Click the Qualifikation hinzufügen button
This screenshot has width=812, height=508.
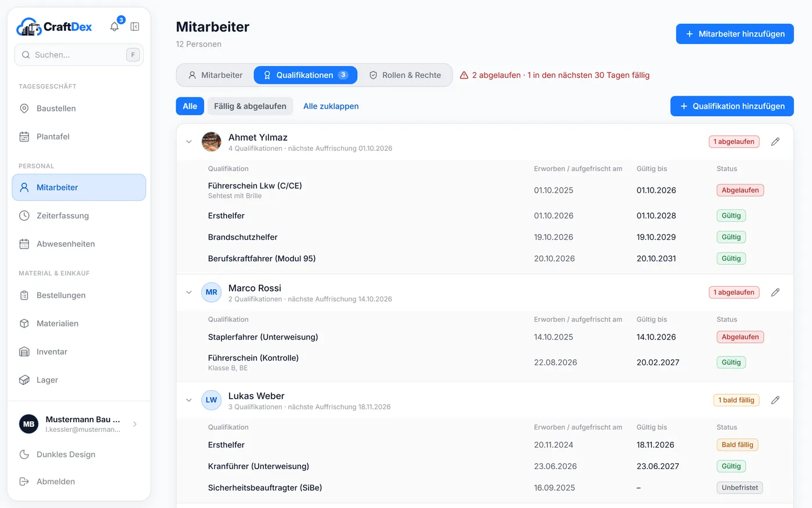point(732,106)
